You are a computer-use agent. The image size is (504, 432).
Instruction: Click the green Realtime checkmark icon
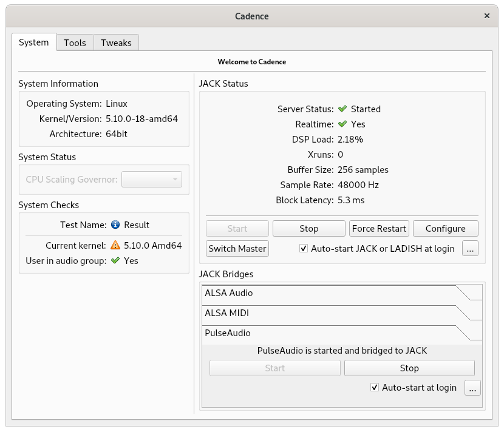pyautogui.click(x=342, y=124)
